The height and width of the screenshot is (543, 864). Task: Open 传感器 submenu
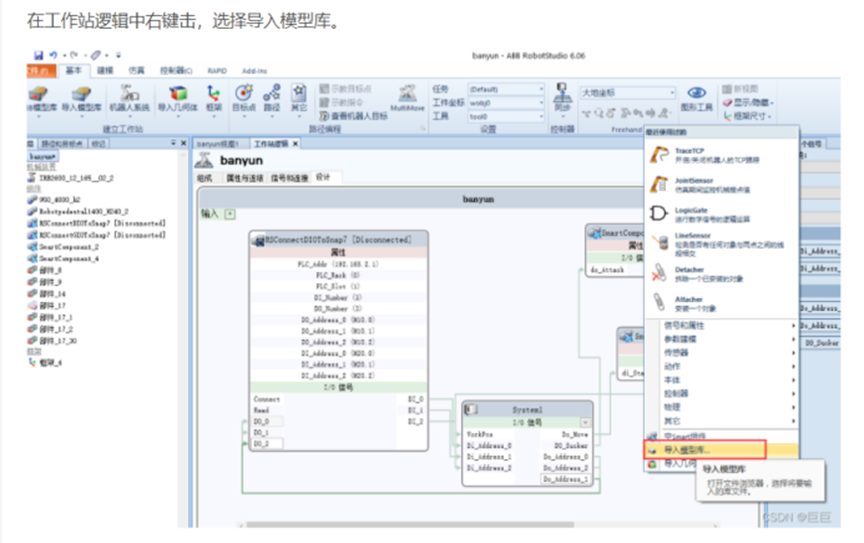[722, 352]
